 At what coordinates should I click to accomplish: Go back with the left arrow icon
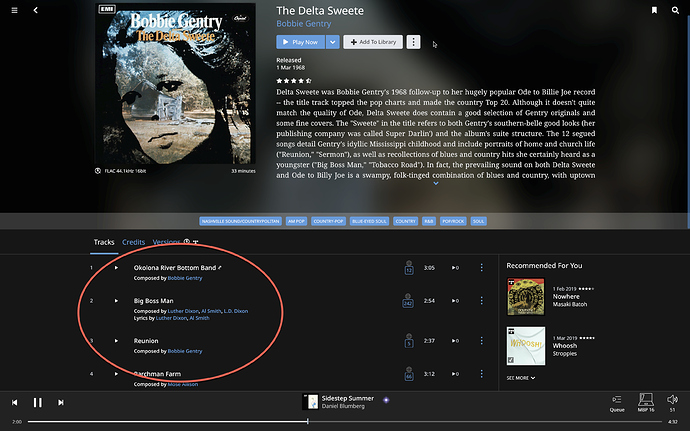click(36, 10)
